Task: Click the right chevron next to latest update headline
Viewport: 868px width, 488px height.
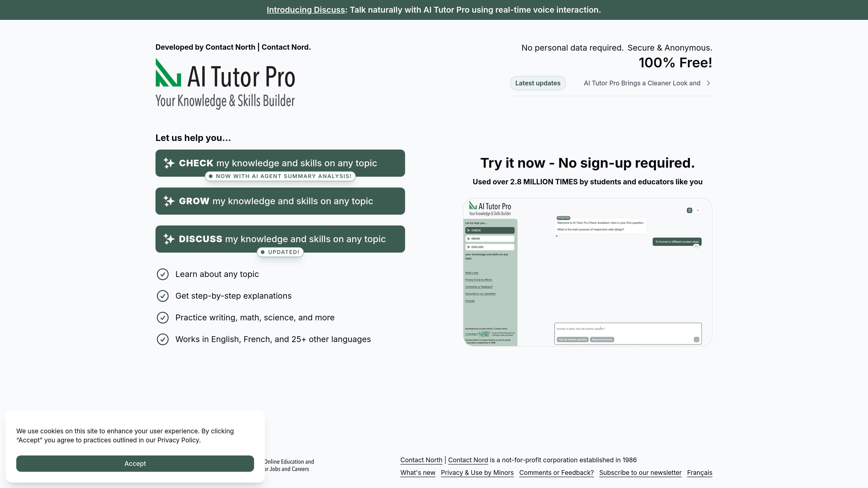Action: [x=708, y=83]
